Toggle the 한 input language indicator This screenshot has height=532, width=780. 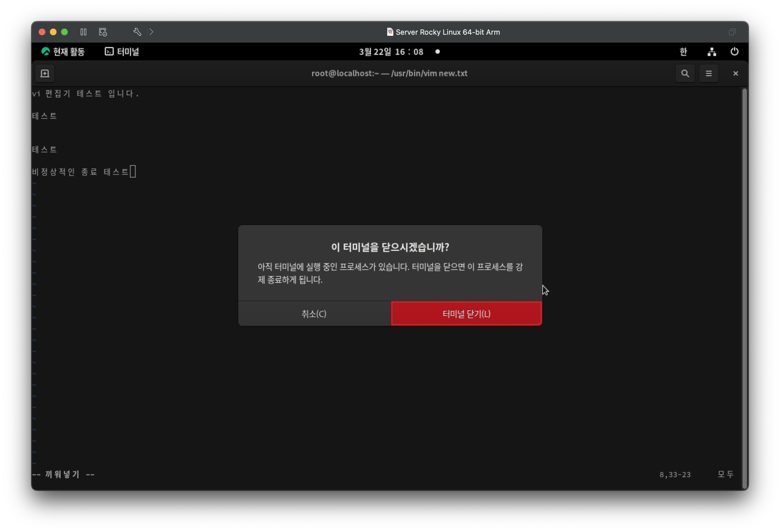click(683, 52)
